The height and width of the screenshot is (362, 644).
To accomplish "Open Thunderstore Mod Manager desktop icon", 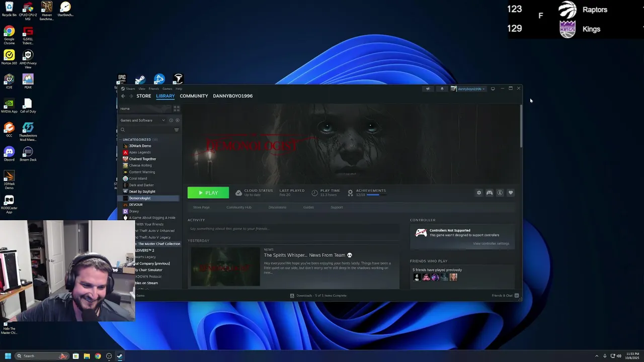I will (28, 127).
